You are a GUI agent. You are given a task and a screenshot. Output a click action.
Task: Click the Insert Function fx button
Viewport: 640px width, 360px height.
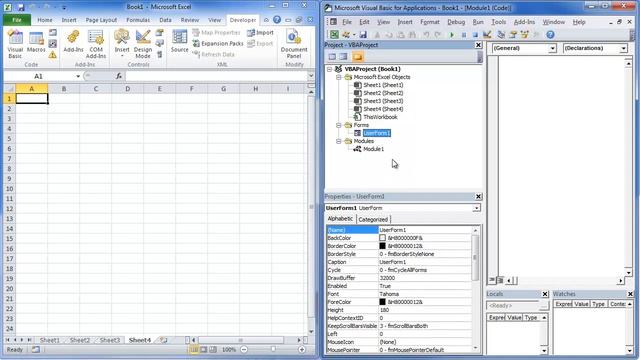(119, 76)
